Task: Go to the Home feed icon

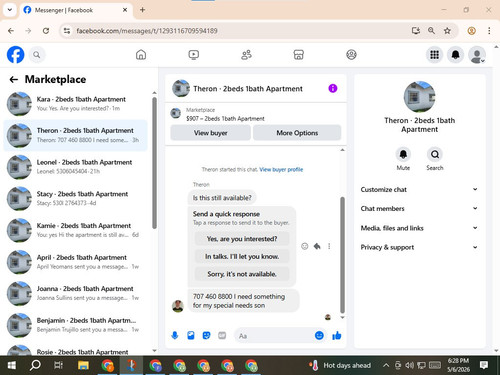Action: coord(141,55)
